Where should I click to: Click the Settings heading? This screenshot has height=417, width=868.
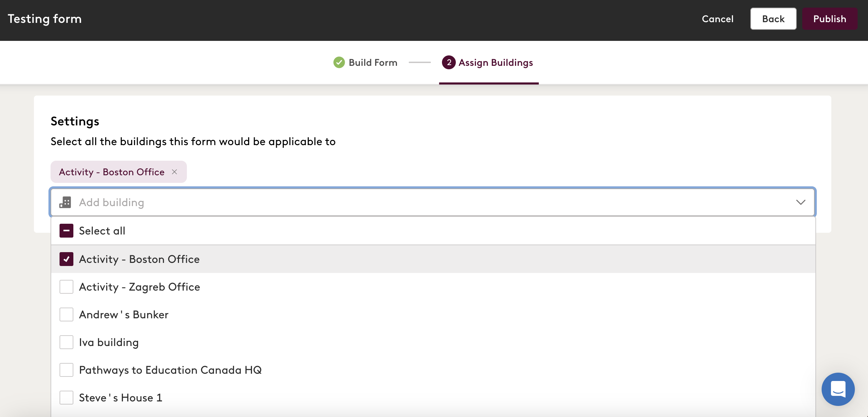click(75, 121)
